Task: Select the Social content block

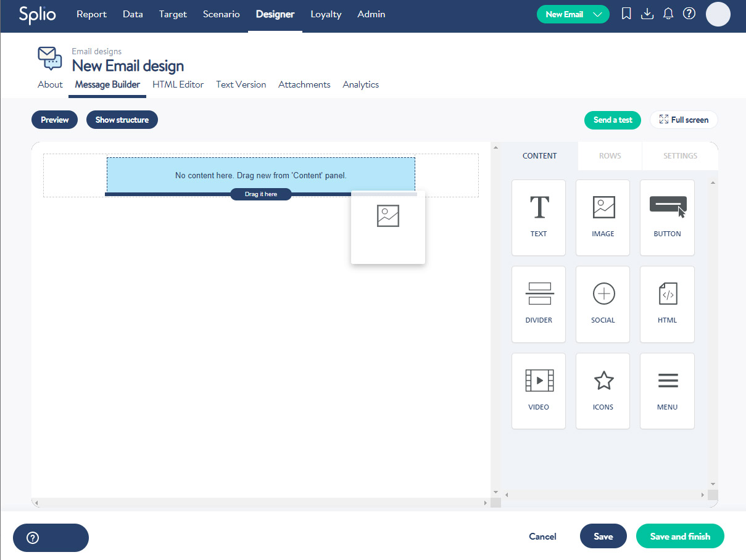Action: tap(602, 304)
